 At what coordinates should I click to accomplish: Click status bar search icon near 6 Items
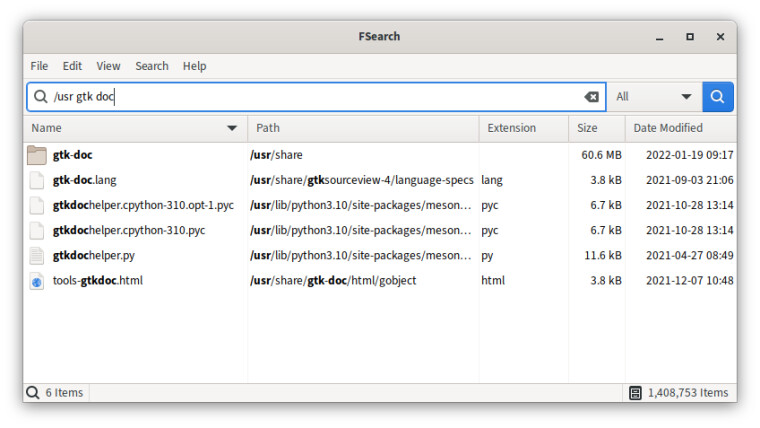click(32, 393)
